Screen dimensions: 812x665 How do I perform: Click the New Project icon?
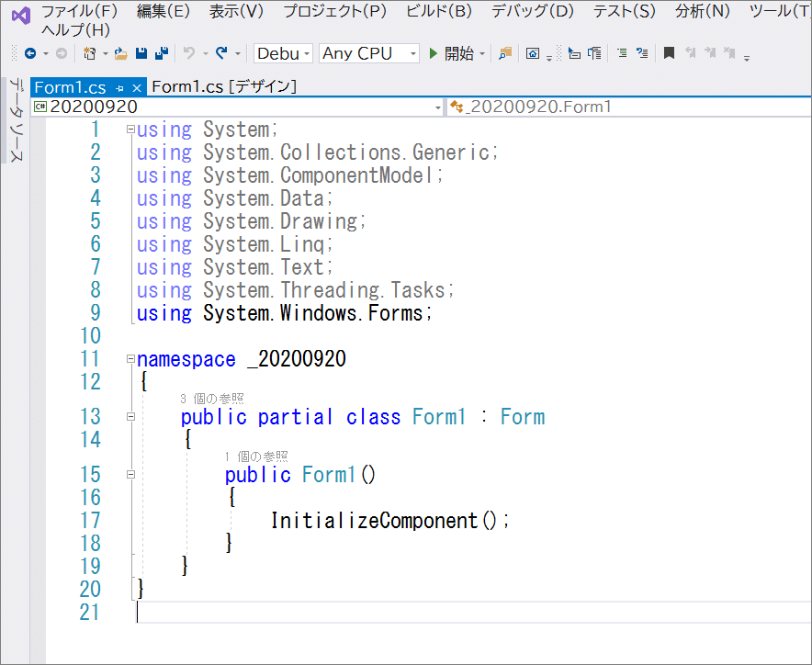pyautogui.click(x=90, y=53)
